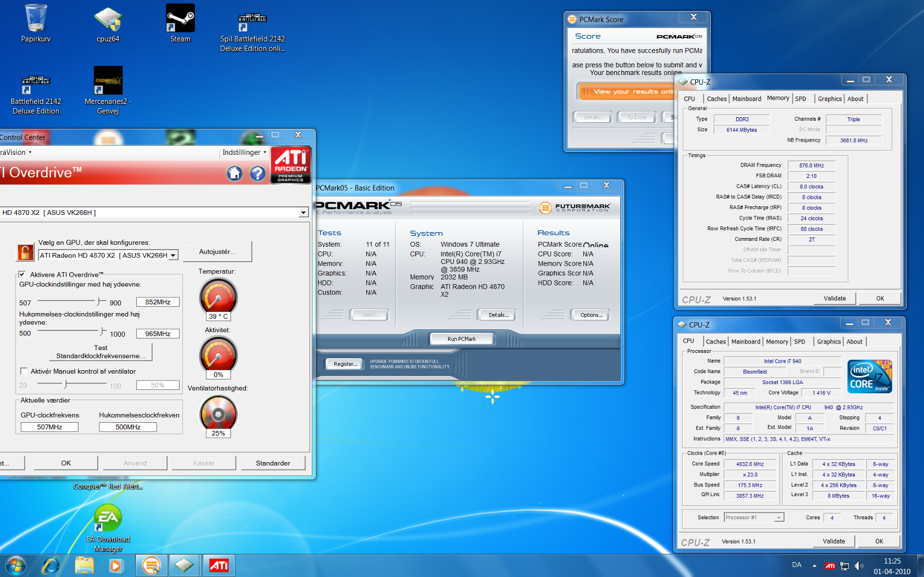Viewport: 924px width, 577px height.
Task: Open the GPU selection combo box
Action: [x=109, y=255]
